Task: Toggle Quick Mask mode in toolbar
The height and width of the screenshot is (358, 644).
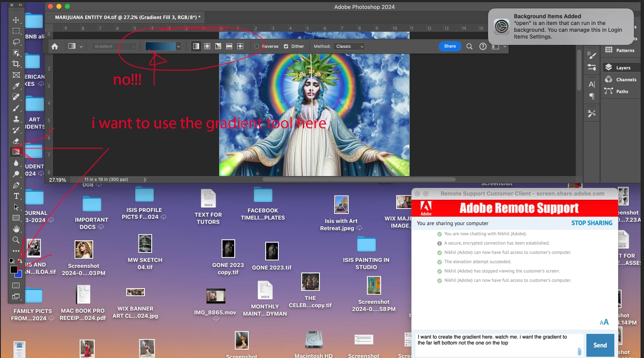Action: (16, 286)
